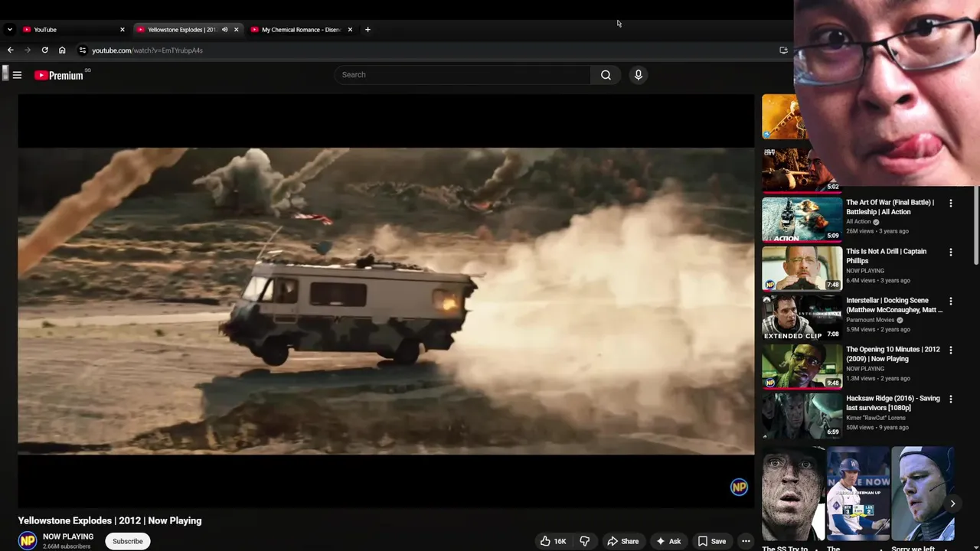This screenshot has height=551, width=980.
Task: Click the All Action channel name
Action: pyautogui.click(x=858, y=222)
